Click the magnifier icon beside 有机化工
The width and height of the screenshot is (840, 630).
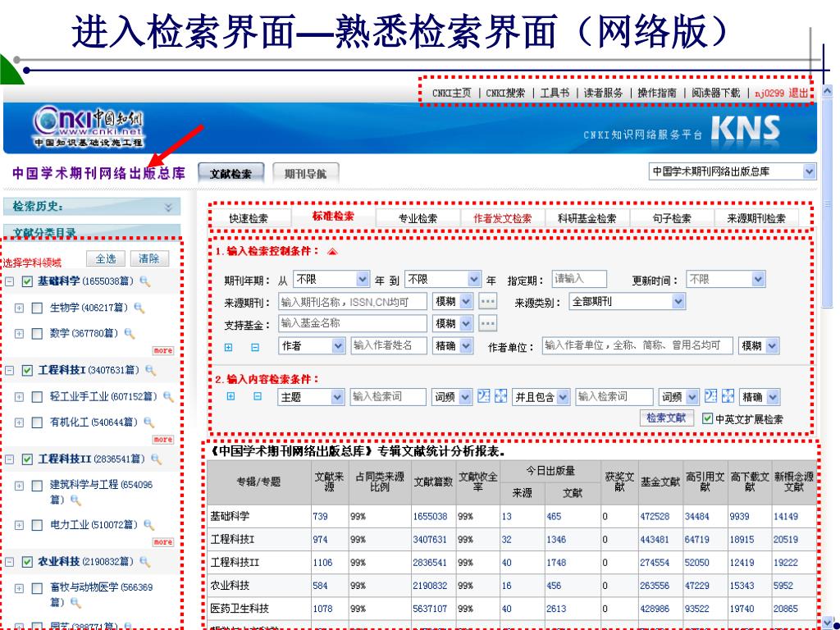click(149, 422)
